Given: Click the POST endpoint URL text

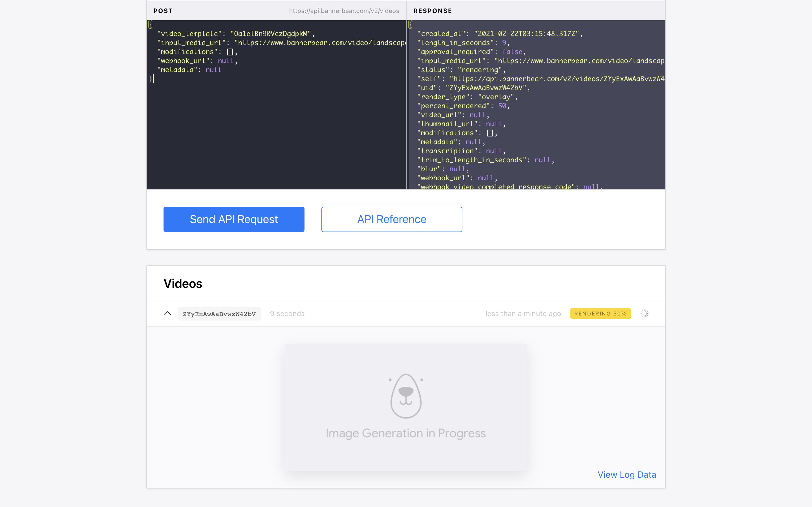Looking at the screenshot, I should tap(344, 11).
